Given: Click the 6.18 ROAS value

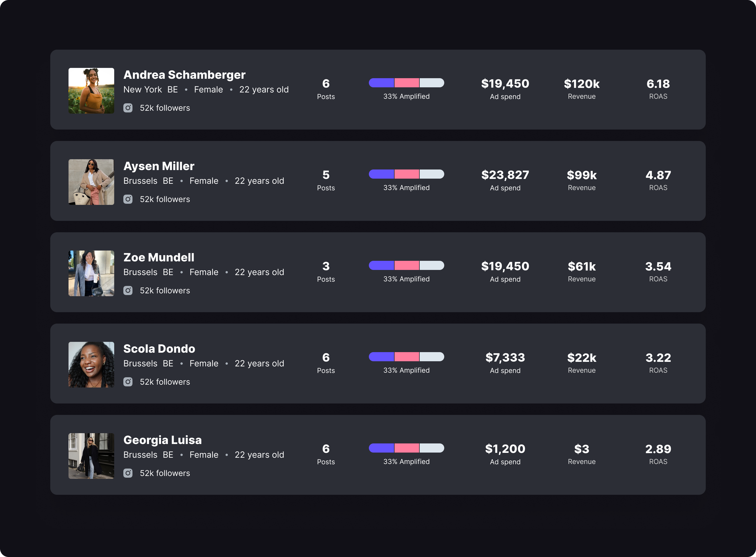Looking at the screenshot, I should pos(658,84).
